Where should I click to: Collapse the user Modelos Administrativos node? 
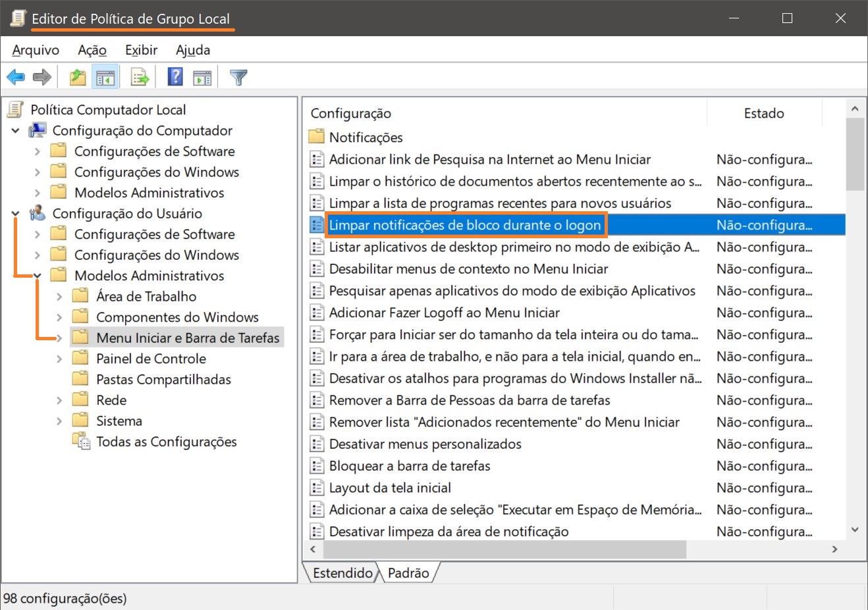(x=38, y=276)
